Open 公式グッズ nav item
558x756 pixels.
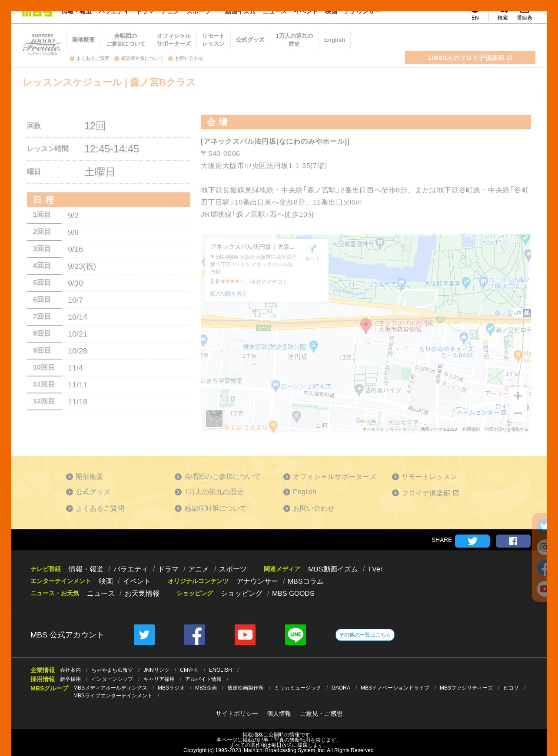click(250, 40)
